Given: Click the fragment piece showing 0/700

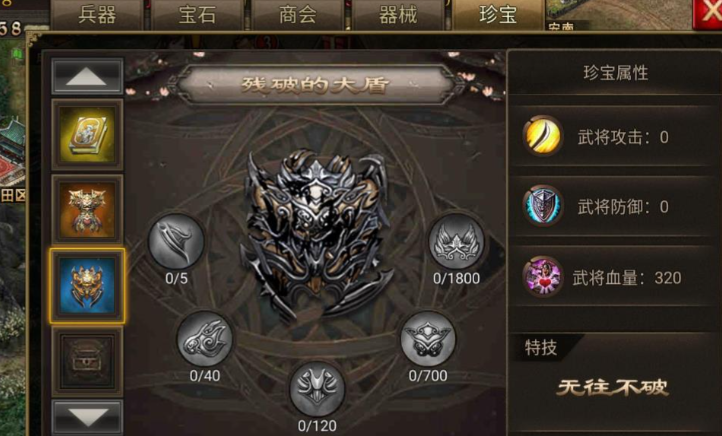Looking at the screenshot, I should [x=428, y=339].
